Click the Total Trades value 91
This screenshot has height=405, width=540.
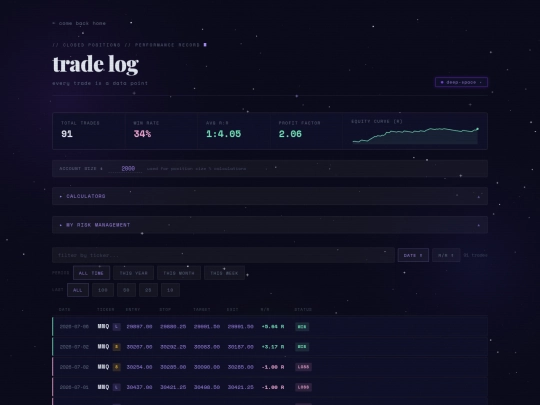pyautogui.click(x=67, y=134)
